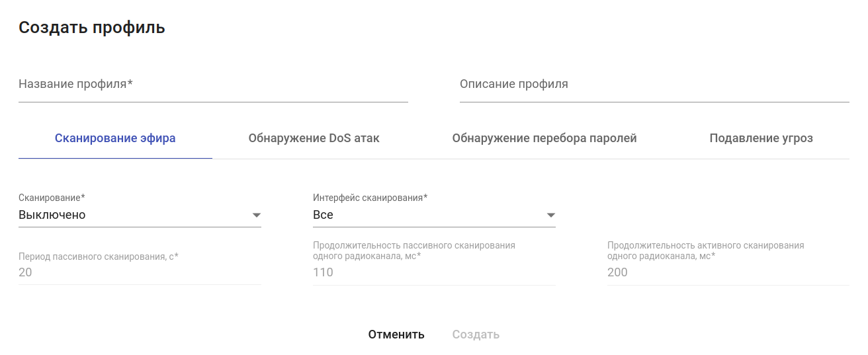Open the Обнаружение DoS атак tab

click(314, 139)
